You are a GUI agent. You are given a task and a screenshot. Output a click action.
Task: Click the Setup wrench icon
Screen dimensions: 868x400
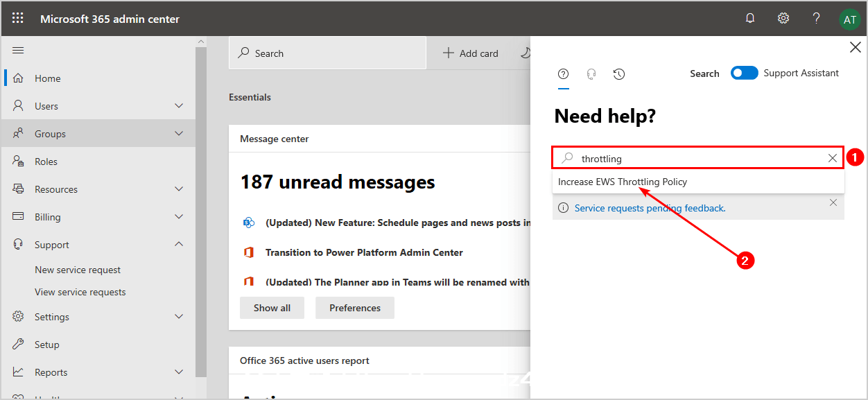pyautogui.click(x=19, y=345)
